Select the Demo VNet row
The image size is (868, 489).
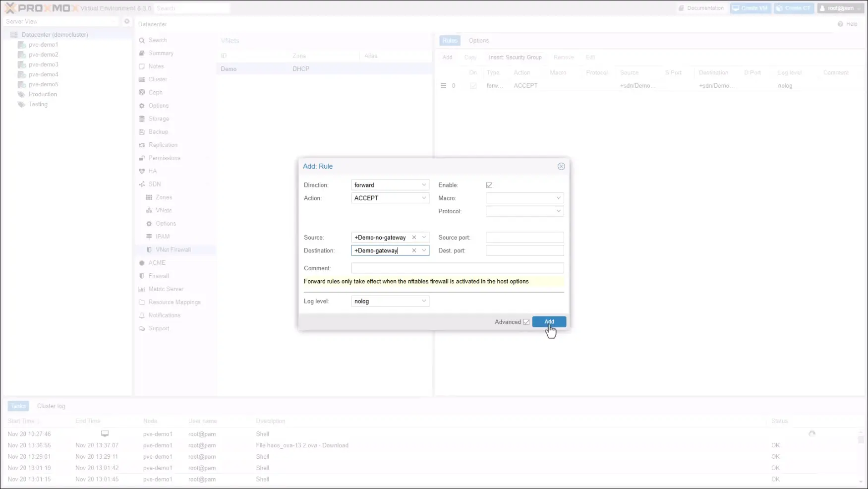coord(325,69)
